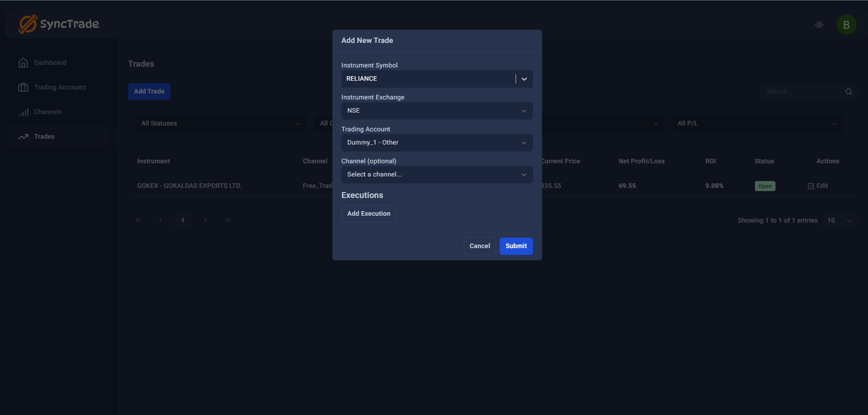Screen dimensions: 868x415
Task: Toggle the light/dark theme sun icon
Action: click(819, 25)
